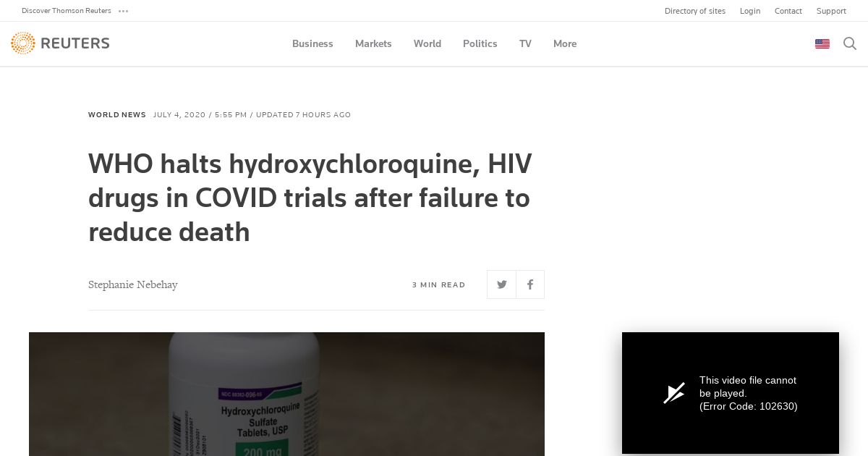Open the TV section

pyautogui.click(x=525, y=43)
